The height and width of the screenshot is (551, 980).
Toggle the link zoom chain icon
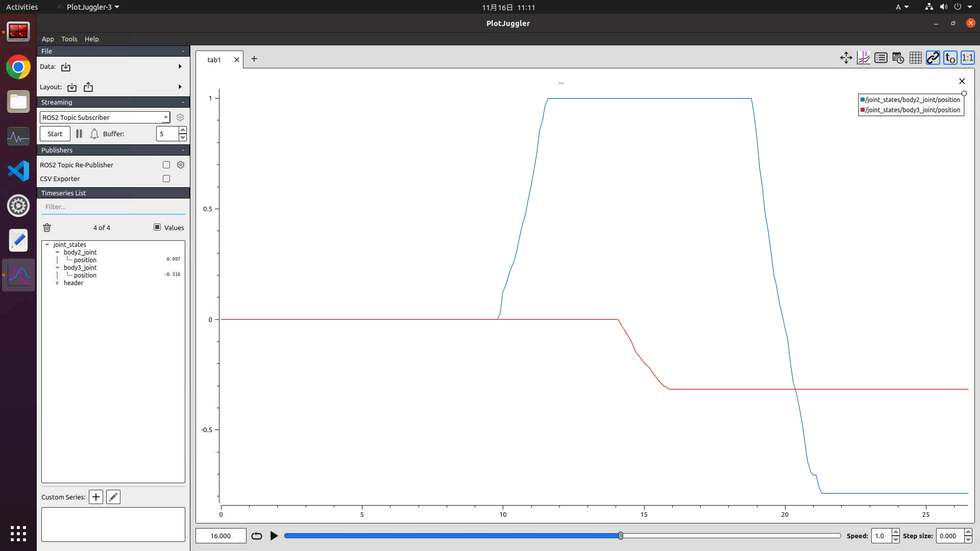pyautogui.click(x=933, y=58)
